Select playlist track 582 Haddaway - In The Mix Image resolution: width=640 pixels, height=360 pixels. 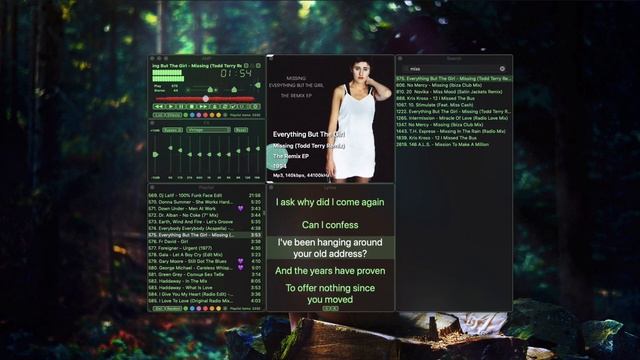pos(204,281)
